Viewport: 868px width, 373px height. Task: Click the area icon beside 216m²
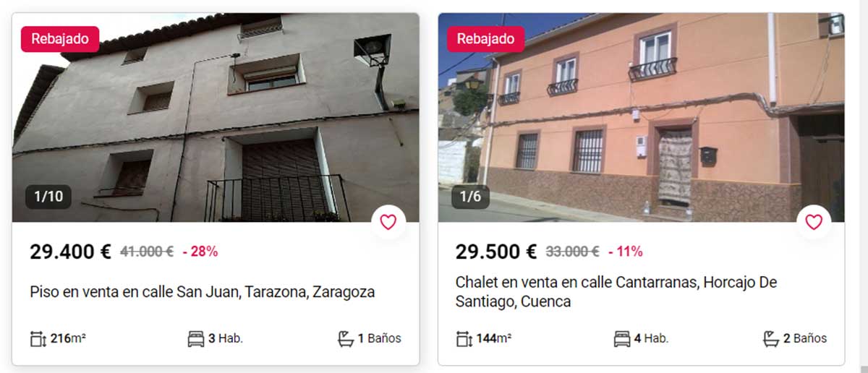coord(38,338)
